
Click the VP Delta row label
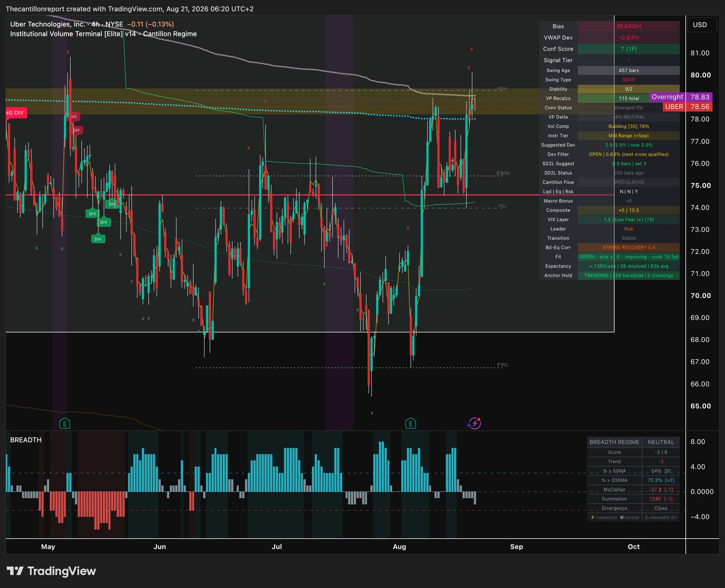point(558,117)
